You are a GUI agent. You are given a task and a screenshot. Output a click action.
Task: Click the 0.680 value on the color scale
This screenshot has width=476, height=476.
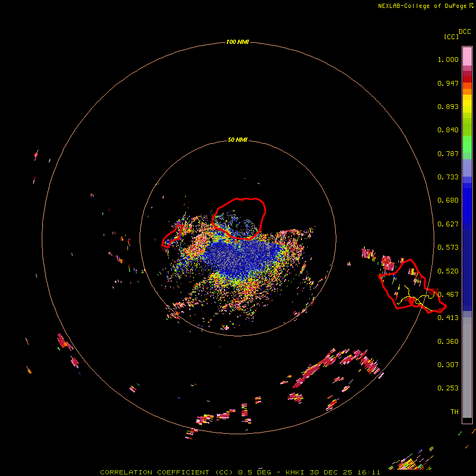448,200
